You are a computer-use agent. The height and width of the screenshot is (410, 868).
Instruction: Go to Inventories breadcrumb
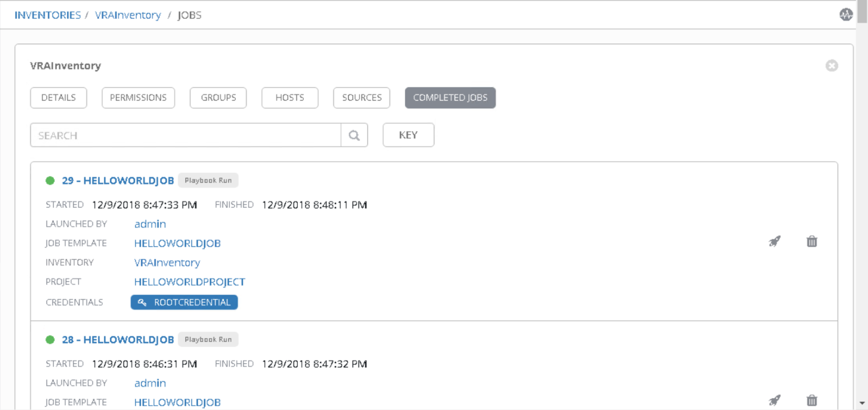coord(48,15)
